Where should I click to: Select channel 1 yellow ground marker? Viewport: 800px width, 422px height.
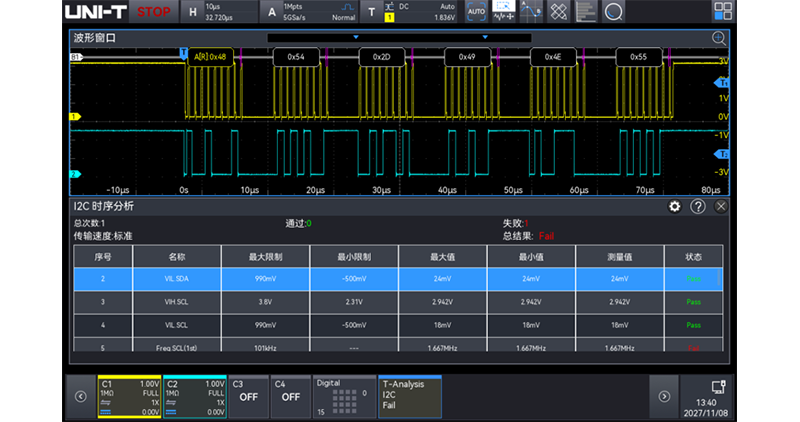pos(75,117)
